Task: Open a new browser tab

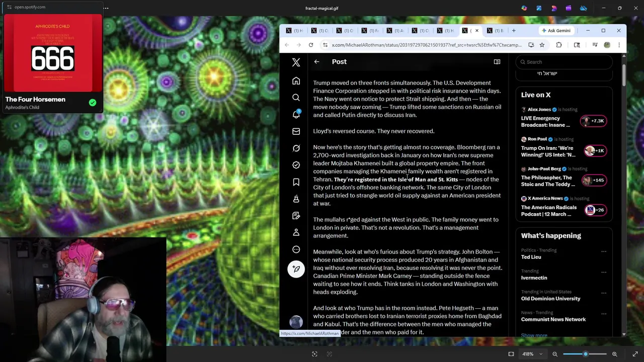Action: click(x=514, y=31)
